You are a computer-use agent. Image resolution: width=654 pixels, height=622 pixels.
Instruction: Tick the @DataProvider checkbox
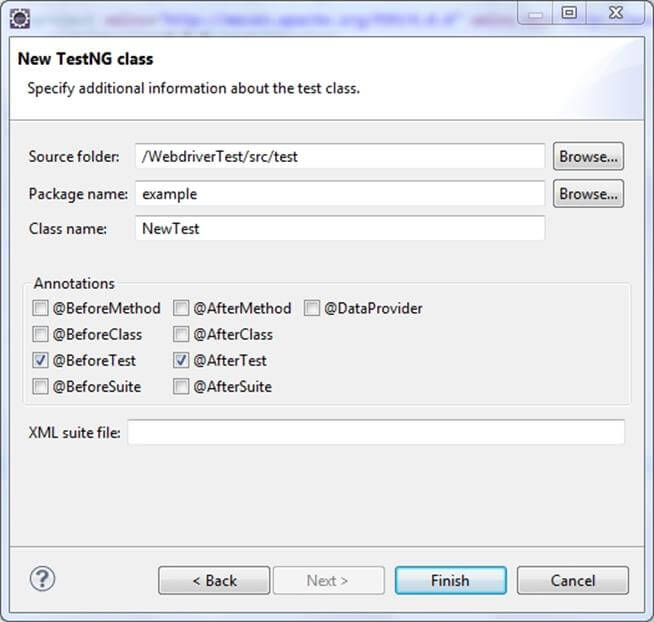click(312, 308)
